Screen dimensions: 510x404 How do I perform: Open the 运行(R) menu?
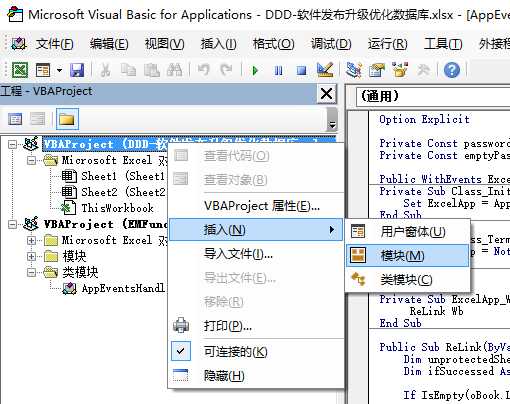[x=388, y=44]
